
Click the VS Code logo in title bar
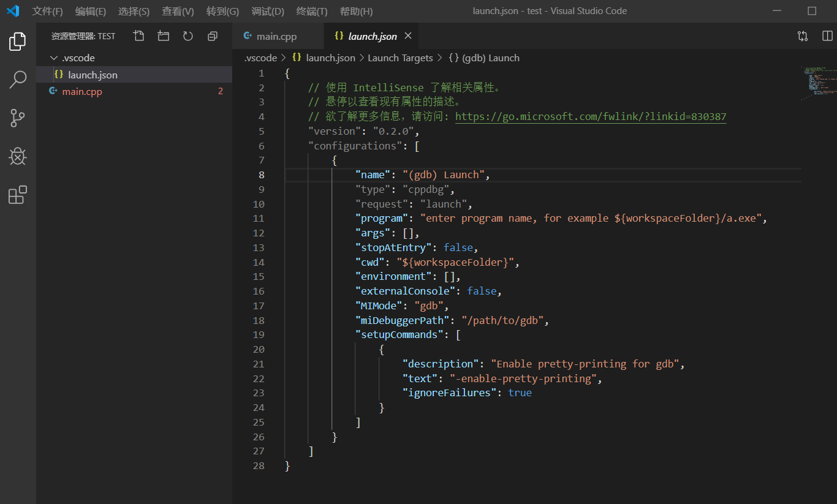(x=13, y=11)
